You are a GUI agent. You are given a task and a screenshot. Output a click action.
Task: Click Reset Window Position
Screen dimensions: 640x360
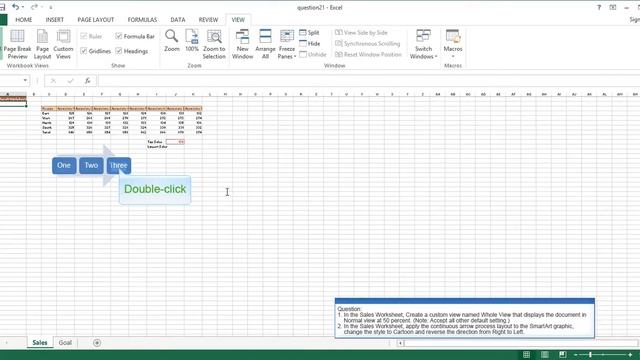coord(368,54)
